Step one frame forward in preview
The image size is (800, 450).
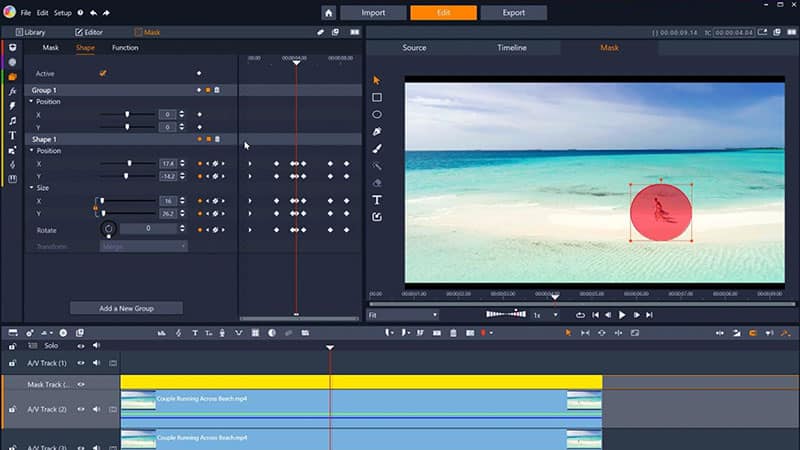point(636,315)
